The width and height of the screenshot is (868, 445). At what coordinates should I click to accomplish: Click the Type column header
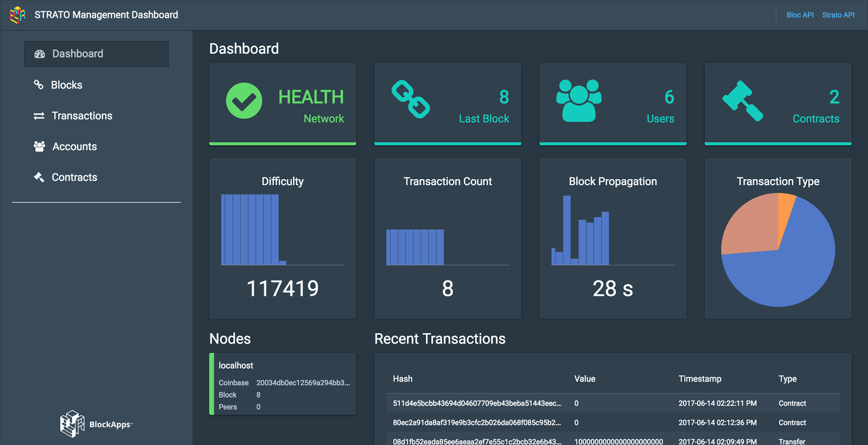tap(788, 379)
